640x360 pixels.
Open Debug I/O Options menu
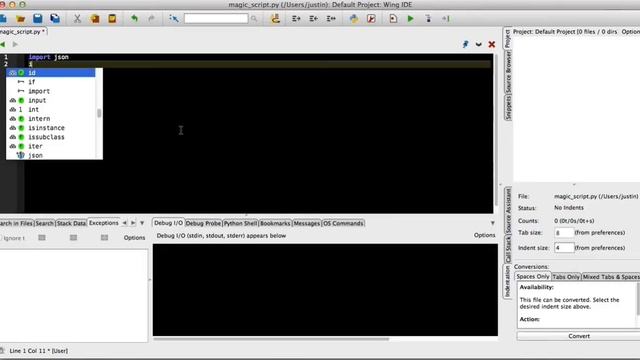click(484, 235)
